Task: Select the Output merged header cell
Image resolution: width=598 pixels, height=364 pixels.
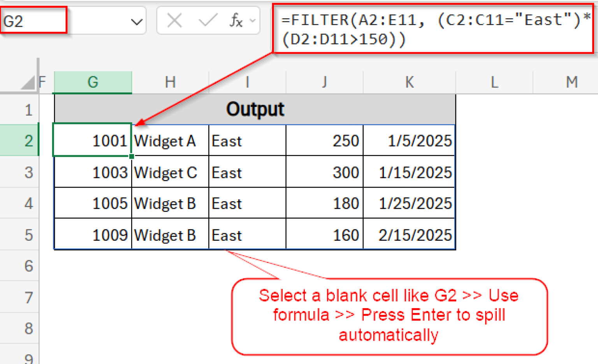Action: pos(255,109)
